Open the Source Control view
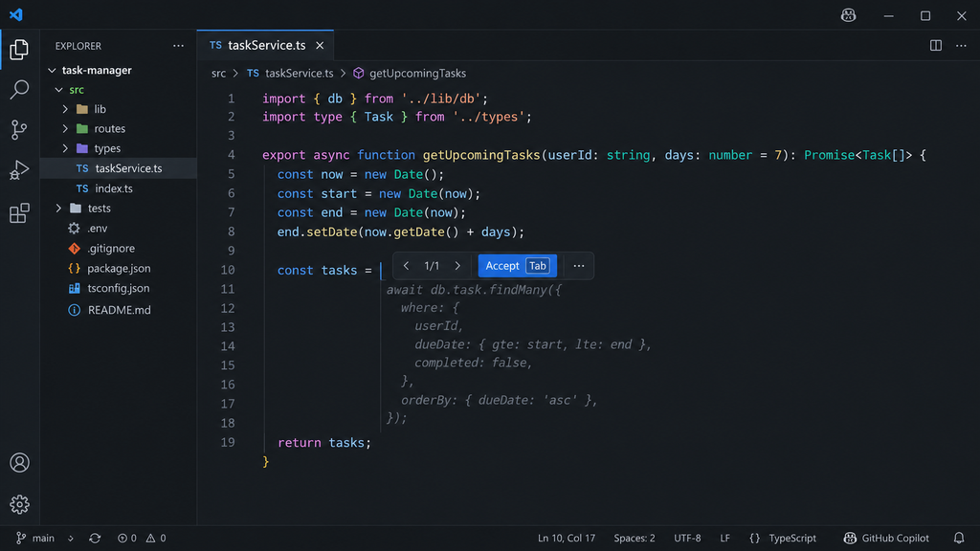This screenshot has height=551, width=980. coord(19,129)
